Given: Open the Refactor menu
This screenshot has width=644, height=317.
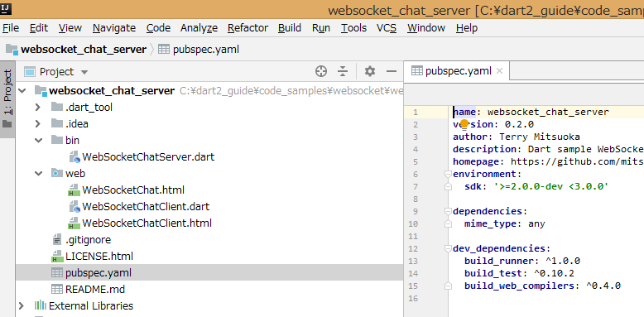Looking at the screenshot, I should click(248, 28).
